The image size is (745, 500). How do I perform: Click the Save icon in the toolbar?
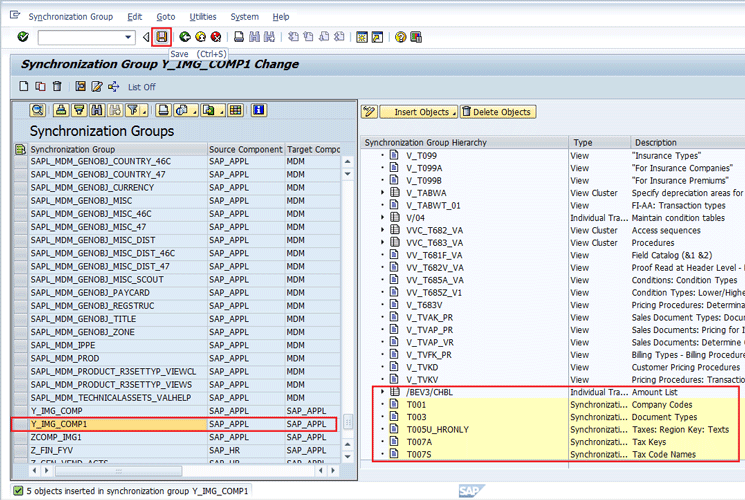pos(161,37)
